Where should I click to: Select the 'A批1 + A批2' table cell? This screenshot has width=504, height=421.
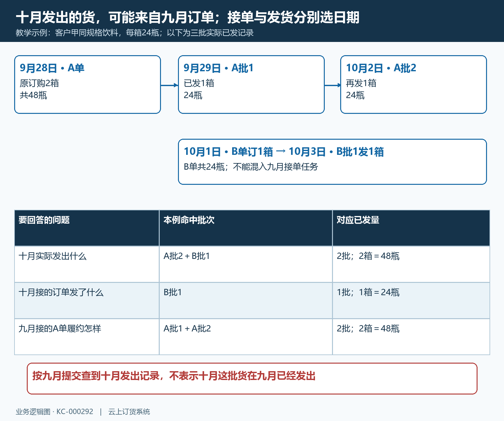click(x=246, y=337)
